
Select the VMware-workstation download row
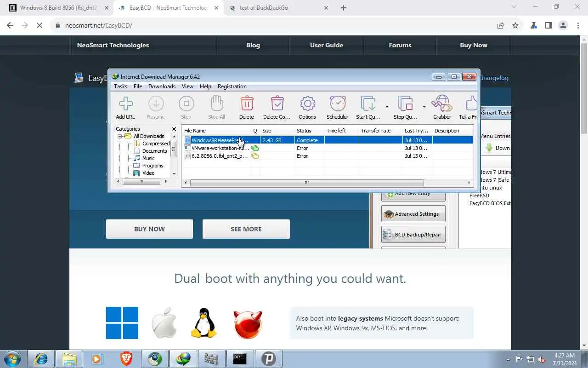[x=328, y=148]
